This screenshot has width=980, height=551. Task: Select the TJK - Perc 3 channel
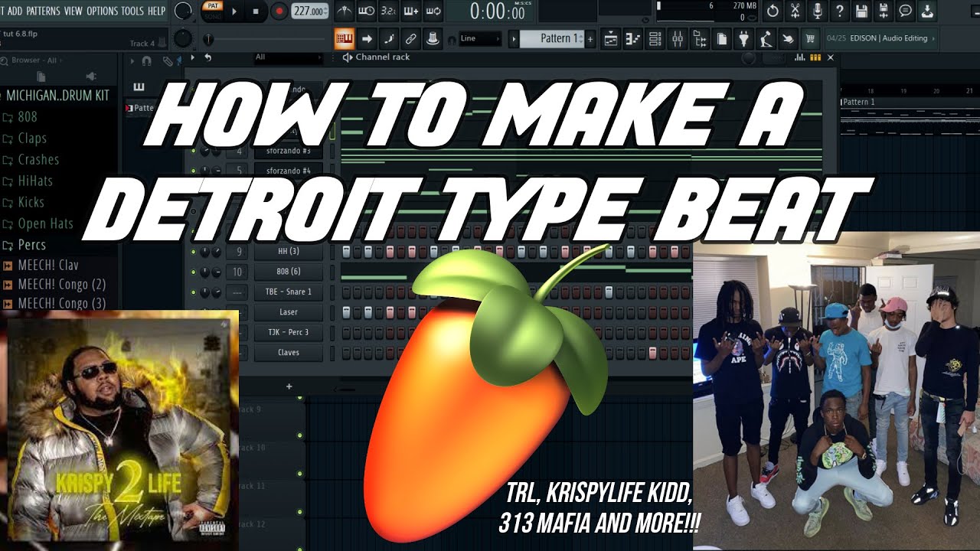[x=289, y=332]
